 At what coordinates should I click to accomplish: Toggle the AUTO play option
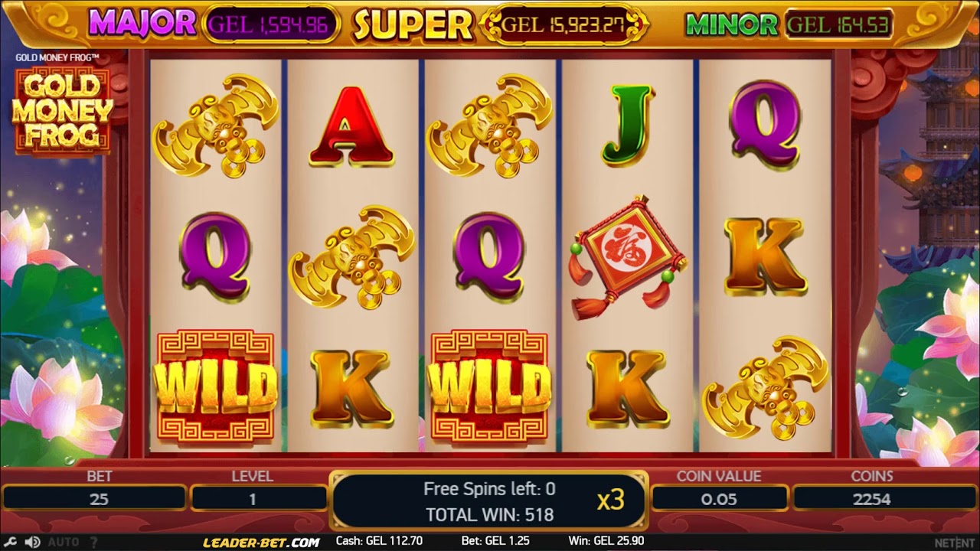point(64,542)
